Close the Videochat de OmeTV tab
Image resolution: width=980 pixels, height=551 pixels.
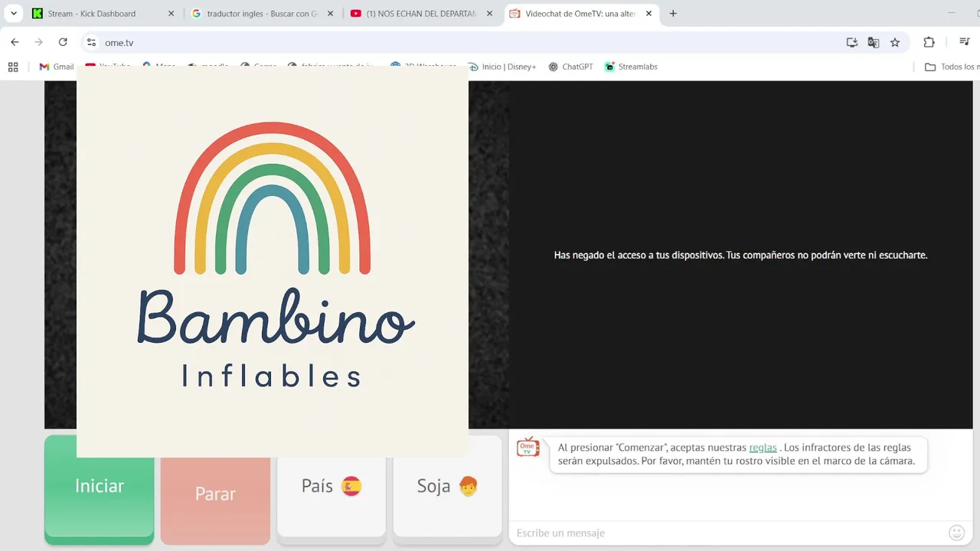click(648, 13)
